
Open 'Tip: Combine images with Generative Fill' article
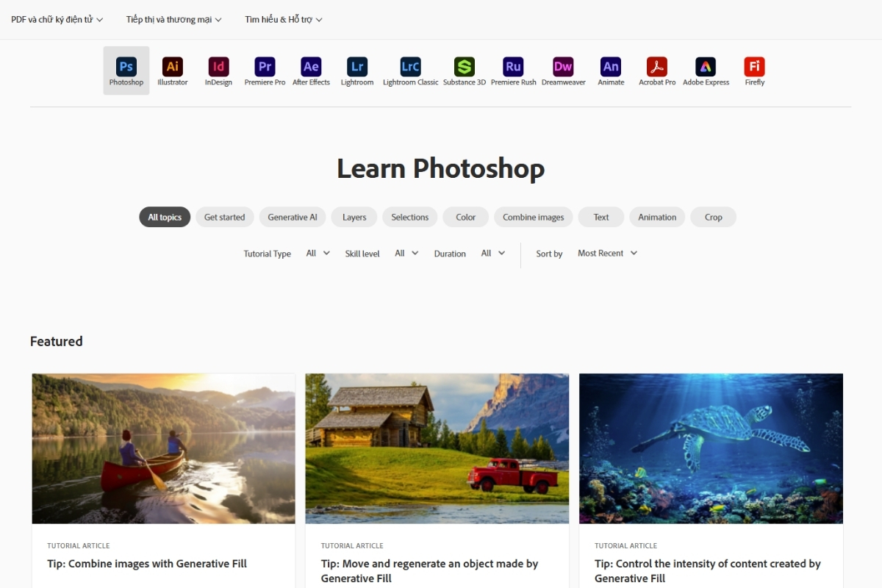point(147,564)
